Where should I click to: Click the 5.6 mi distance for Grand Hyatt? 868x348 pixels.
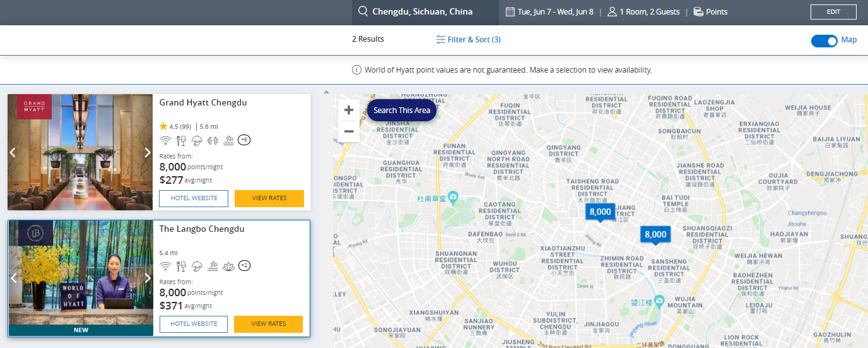click(208, 126)
